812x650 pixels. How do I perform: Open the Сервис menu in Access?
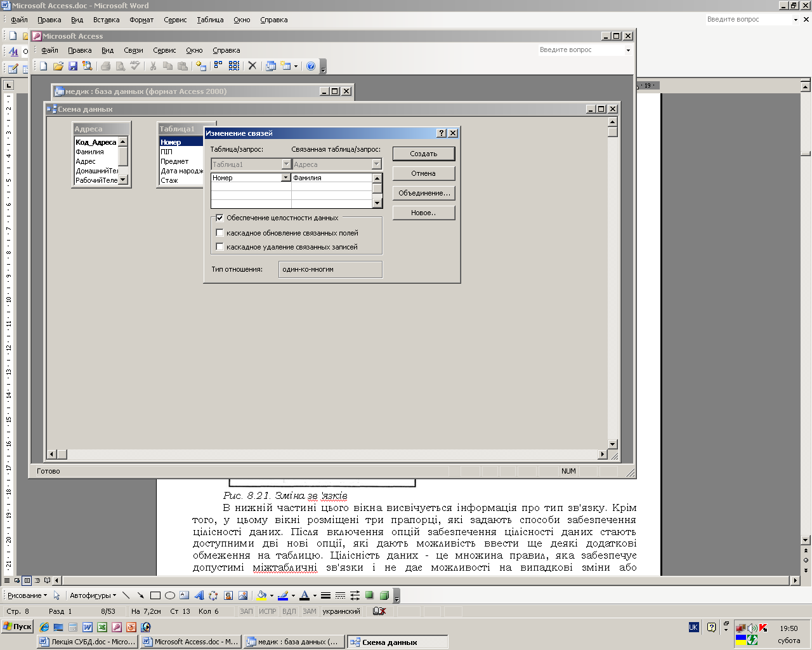pyautogui.click(x=164, y=50)
